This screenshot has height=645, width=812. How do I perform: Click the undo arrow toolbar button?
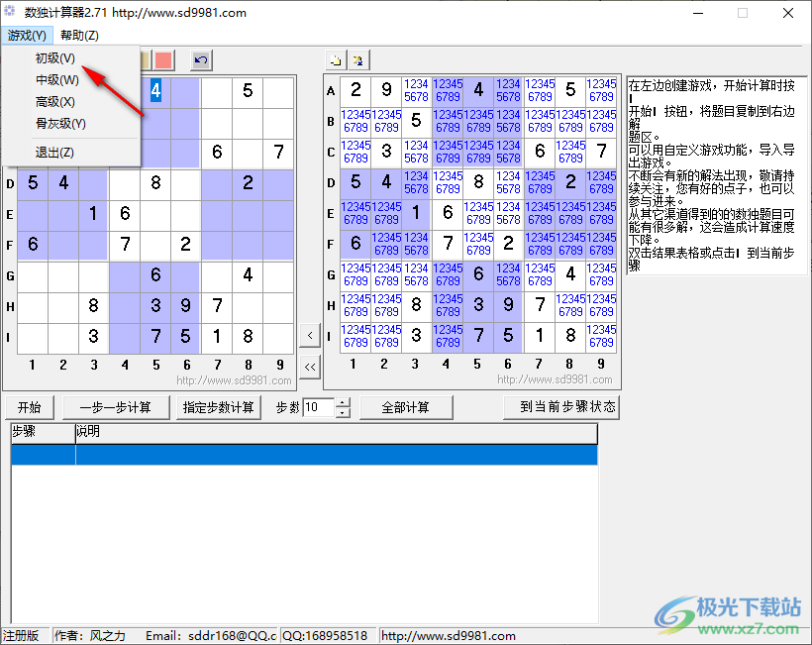coord(201,60)
